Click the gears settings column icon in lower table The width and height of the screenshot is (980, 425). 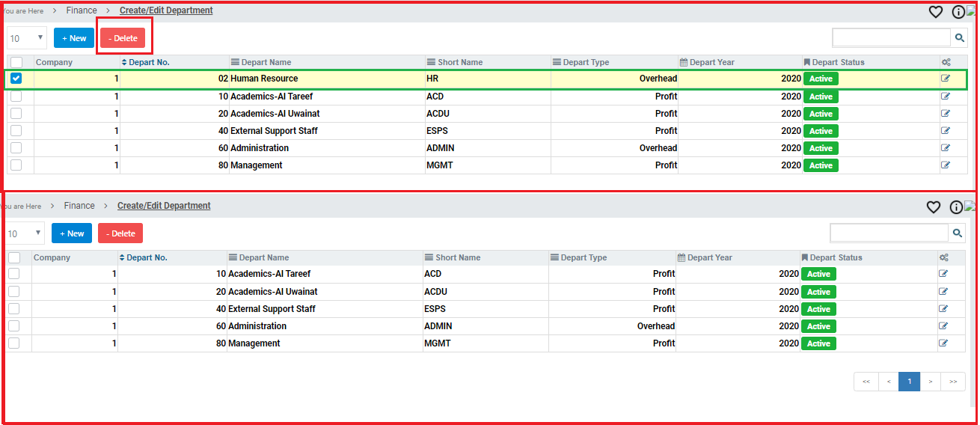943,257
